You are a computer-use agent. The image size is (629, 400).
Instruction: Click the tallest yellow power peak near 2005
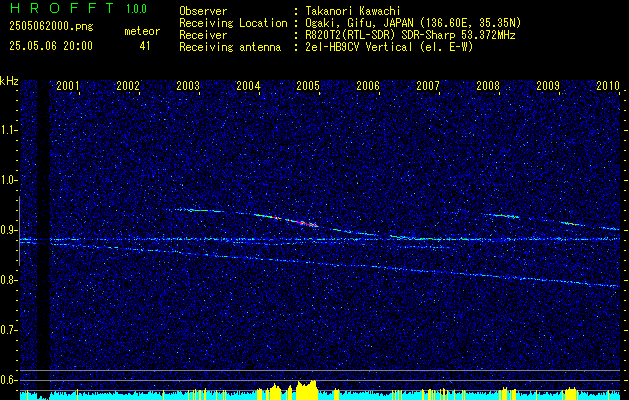(307, 390)
